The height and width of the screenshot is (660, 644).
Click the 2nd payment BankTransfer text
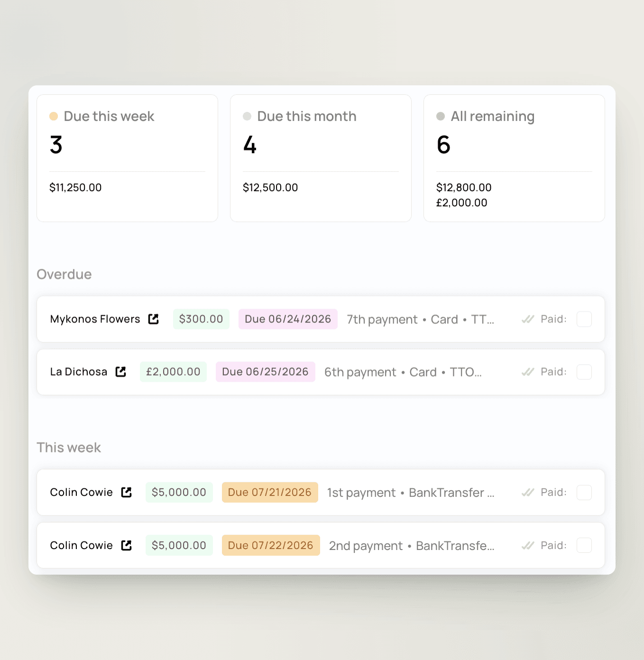412,546
